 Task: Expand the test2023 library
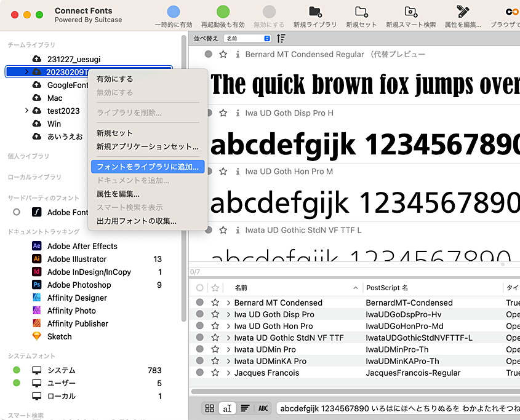(26, 111)
